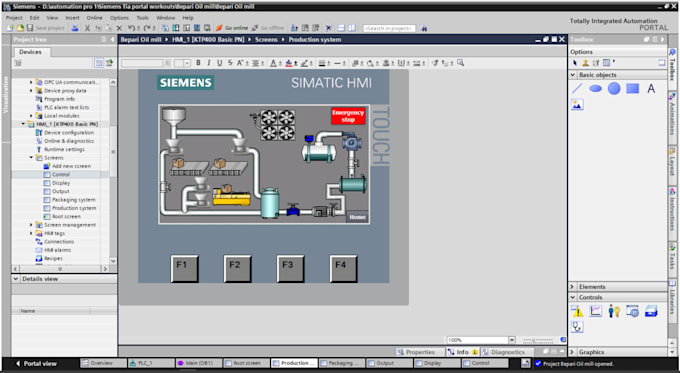Expand the Screen management folder
Viewport: 680px width, 373px height.
point(31,225)
